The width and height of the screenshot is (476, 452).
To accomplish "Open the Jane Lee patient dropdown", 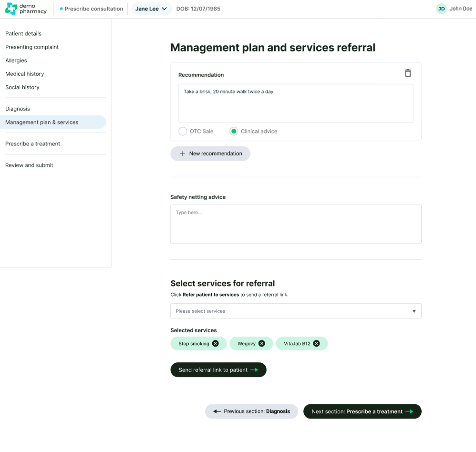I will point(151,9).
